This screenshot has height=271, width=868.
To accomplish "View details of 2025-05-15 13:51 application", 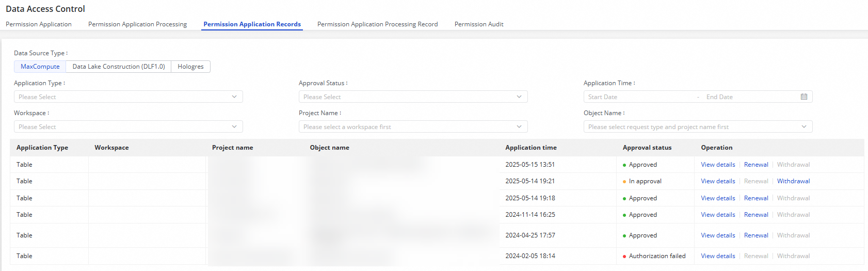I will [718, 165].
